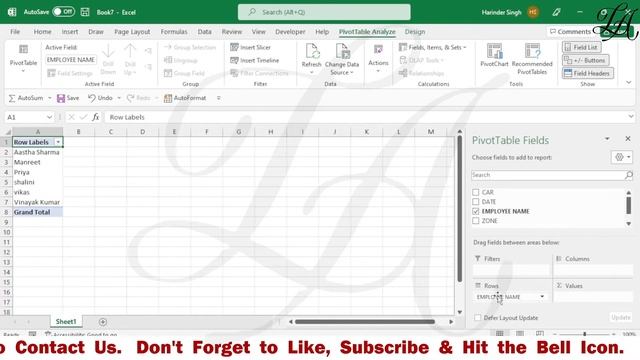Image resolution: width=640 pixels, height=360 pixels.
Task: Toggle the +/- Buttons display
Action: point(585,60)
